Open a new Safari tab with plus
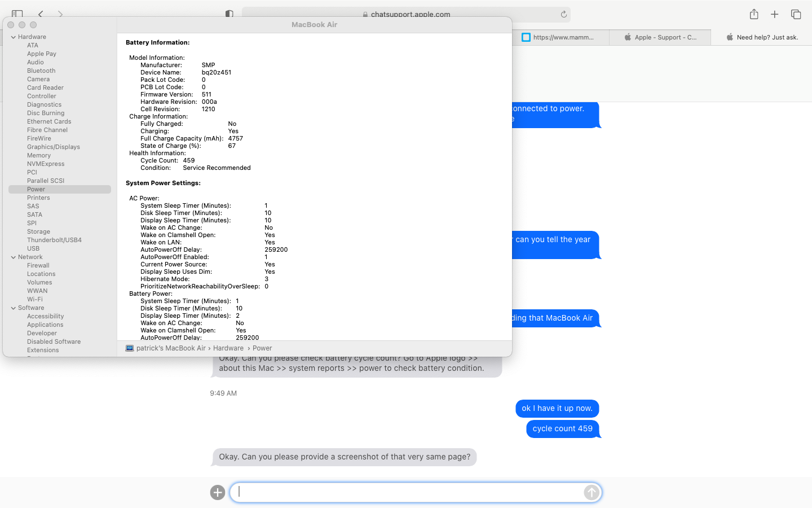 775,14
